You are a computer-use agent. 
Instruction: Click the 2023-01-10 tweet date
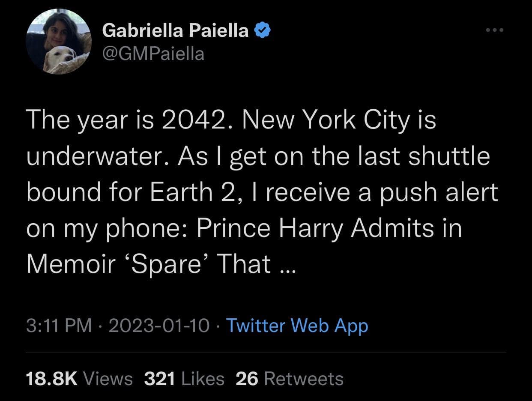click(x=159, y=326)
